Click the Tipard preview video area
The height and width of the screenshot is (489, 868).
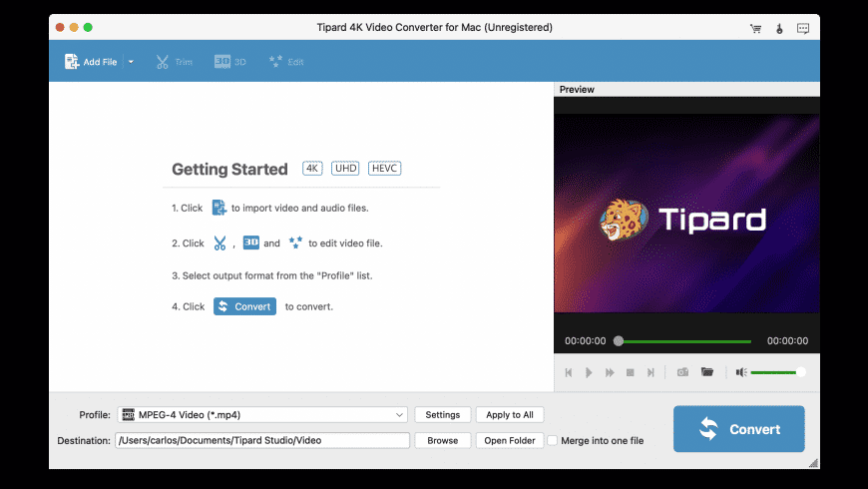pyautogui.click(x=686, y=214)
